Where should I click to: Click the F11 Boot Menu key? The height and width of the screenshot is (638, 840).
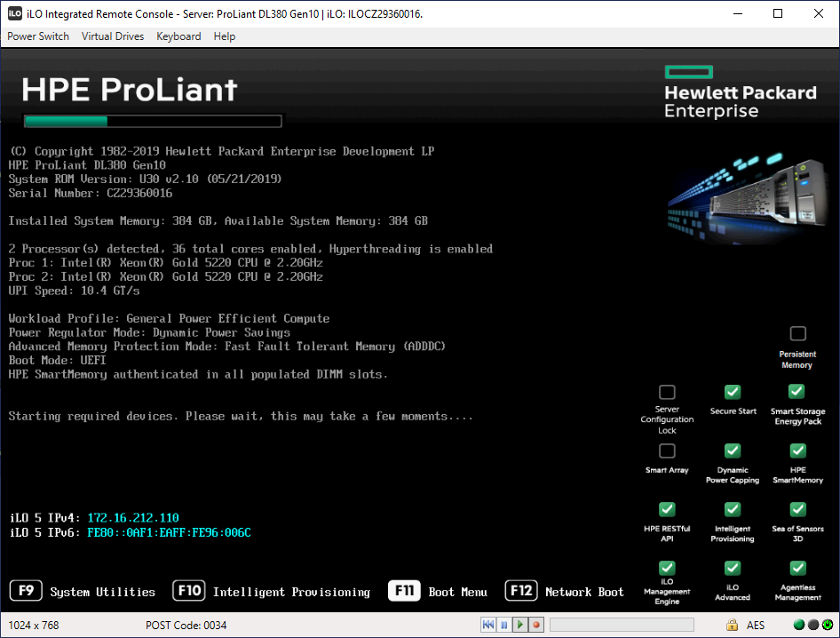pyautogui.click(x=405, y=591)
